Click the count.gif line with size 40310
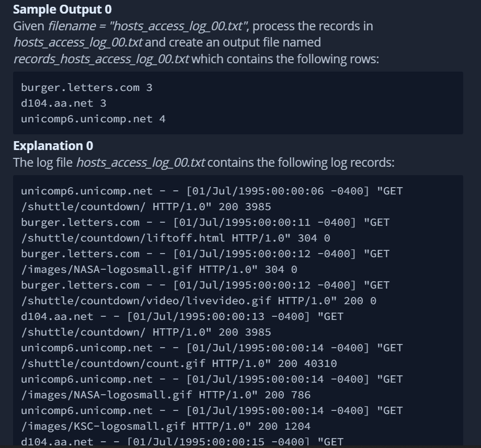The width and height of the screenshot is (481, 448). pos(179,363)
